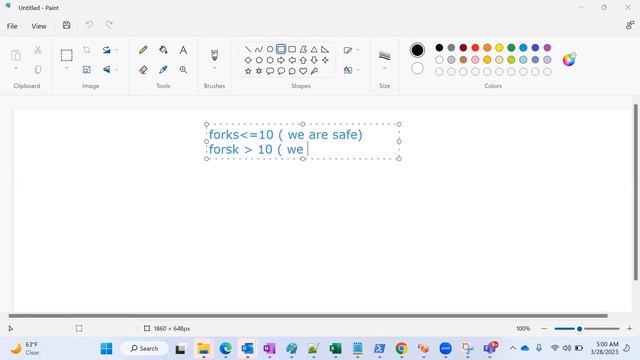
Task: Pick the green color swatch
Action: pyautogui.click(x=511, y=48)
